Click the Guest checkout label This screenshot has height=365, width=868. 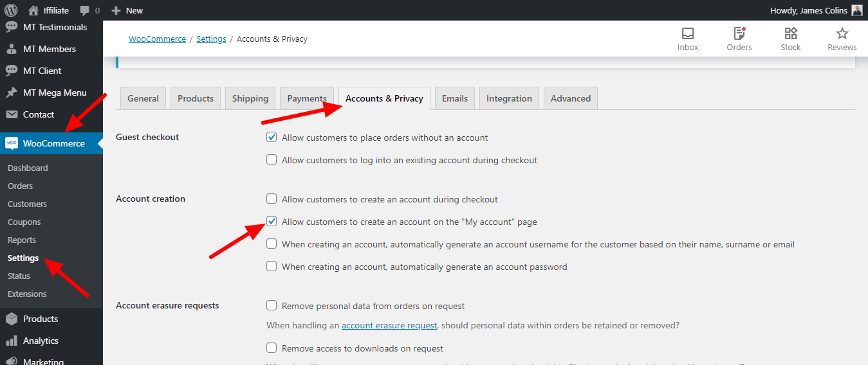tap(147, 137)
